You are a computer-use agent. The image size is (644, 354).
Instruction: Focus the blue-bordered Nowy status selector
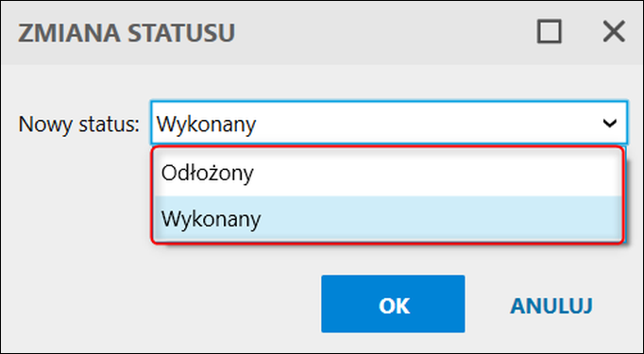click(389, 123)
